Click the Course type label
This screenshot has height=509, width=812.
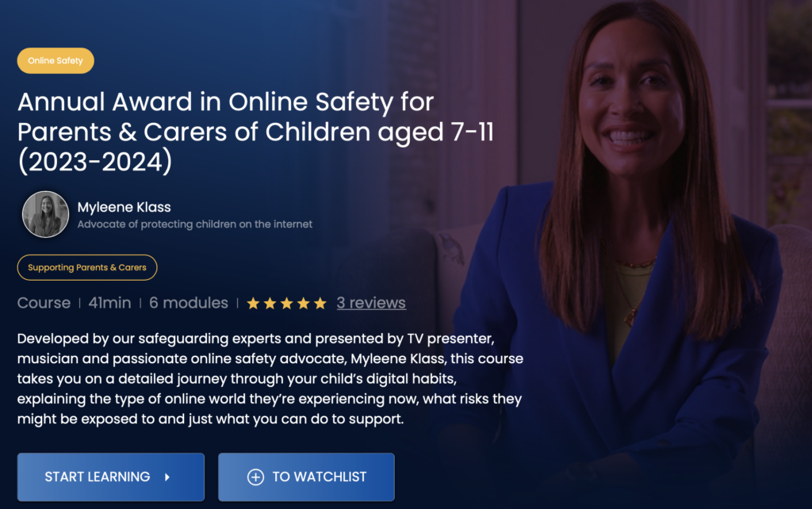pyautogui.click(x=44, y=303)
